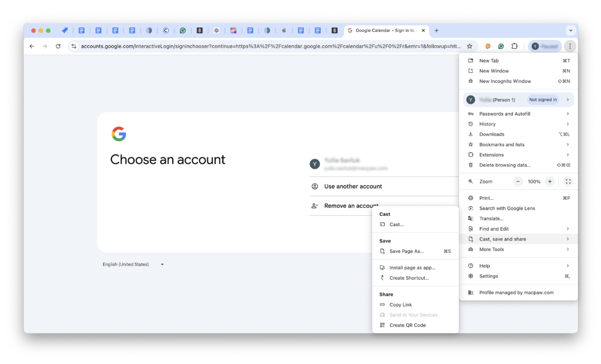The image size is (601, 364).
Task: Increase zoom with plus button
Action: (x=550, y=182)
